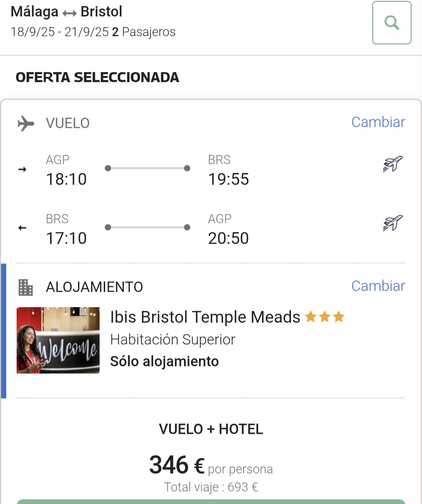Click the 2 Pasajeros trip summary
Viewport: 422px width, 504px height.
[144, 32]
